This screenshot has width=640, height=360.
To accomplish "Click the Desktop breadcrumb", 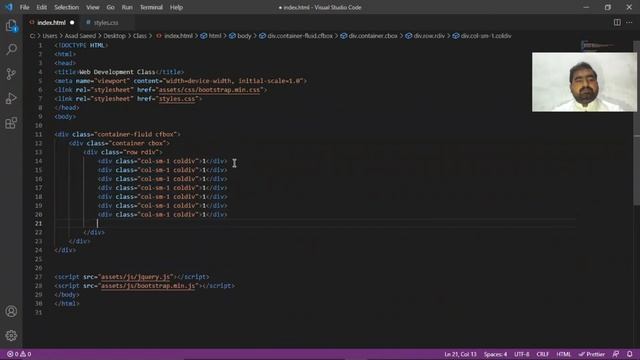I will (x=114, y=36).
